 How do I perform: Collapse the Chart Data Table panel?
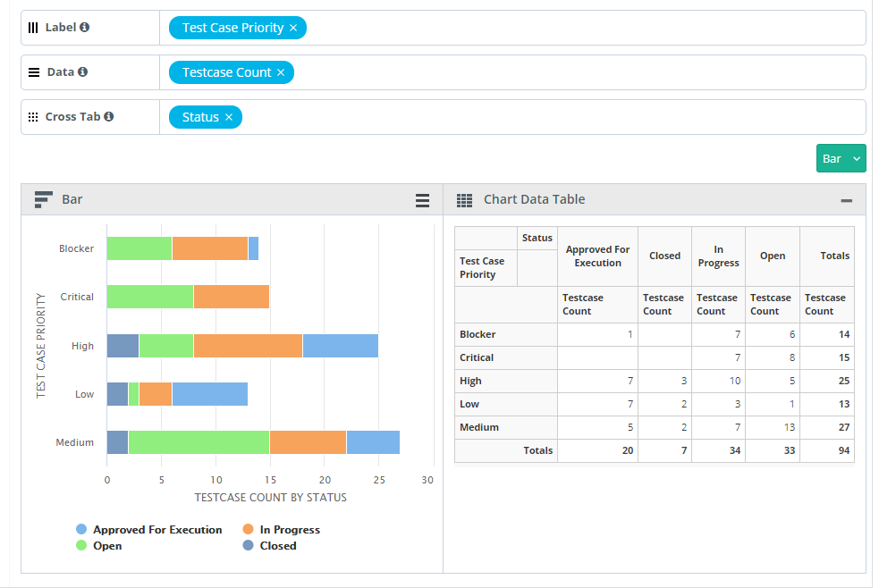846,201
